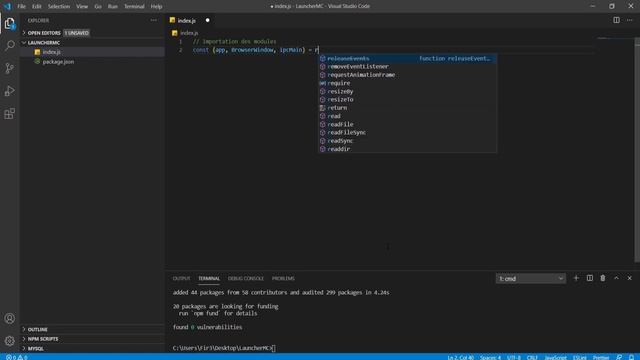
Task: Select the 'readSync' suggestion
Action: (x=407, y=141)
